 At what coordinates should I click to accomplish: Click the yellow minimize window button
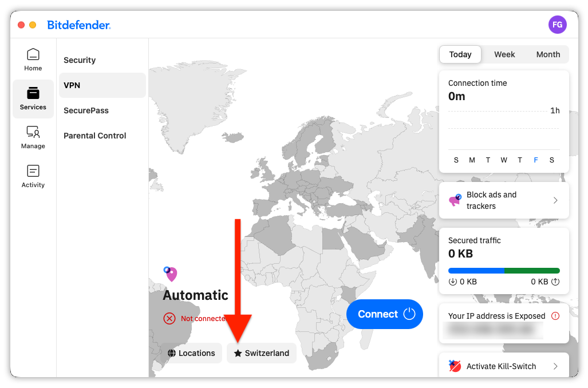click(33, 25)
